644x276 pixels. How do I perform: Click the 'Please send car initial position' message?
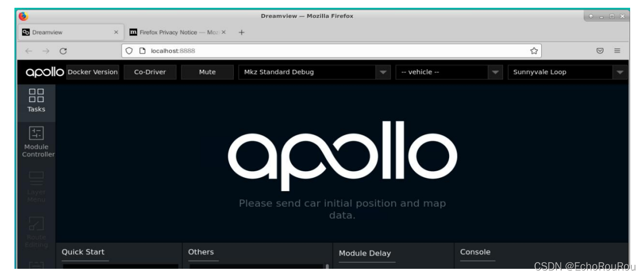(342, 209)
